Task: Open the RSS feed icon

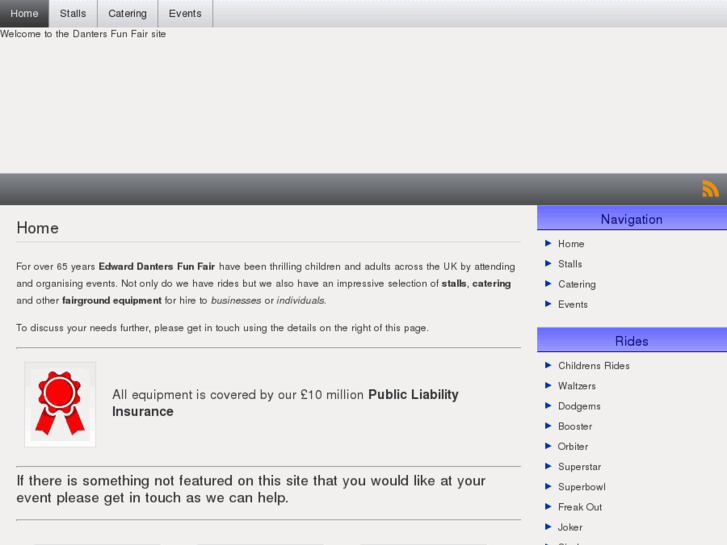Action: pos(710,189)
